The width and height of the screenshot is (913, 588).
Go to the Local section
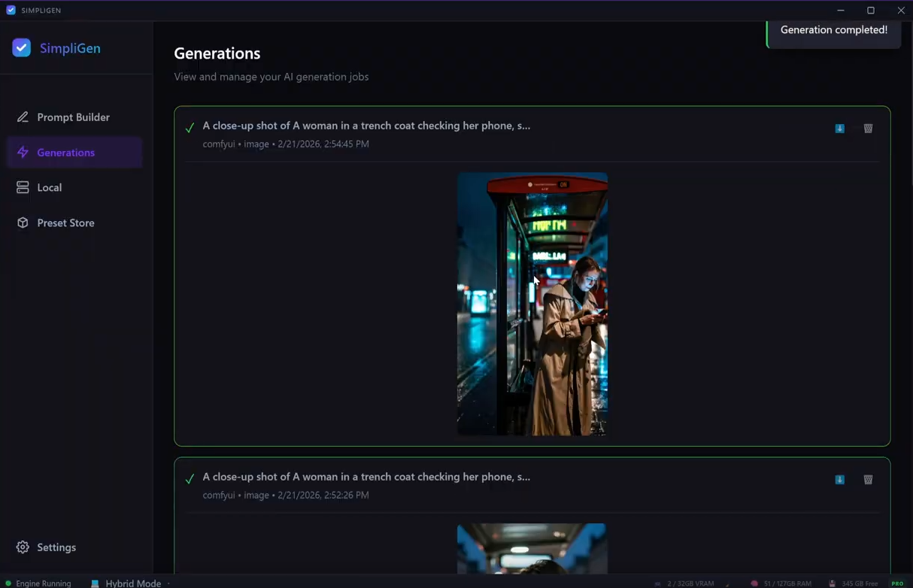coord(74,188)
